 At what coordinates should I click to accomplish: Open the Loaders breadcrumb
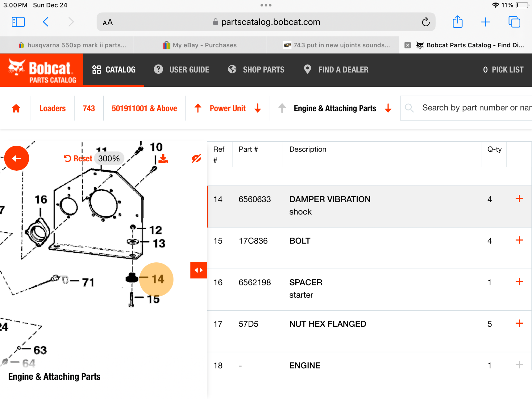[53, 108]
